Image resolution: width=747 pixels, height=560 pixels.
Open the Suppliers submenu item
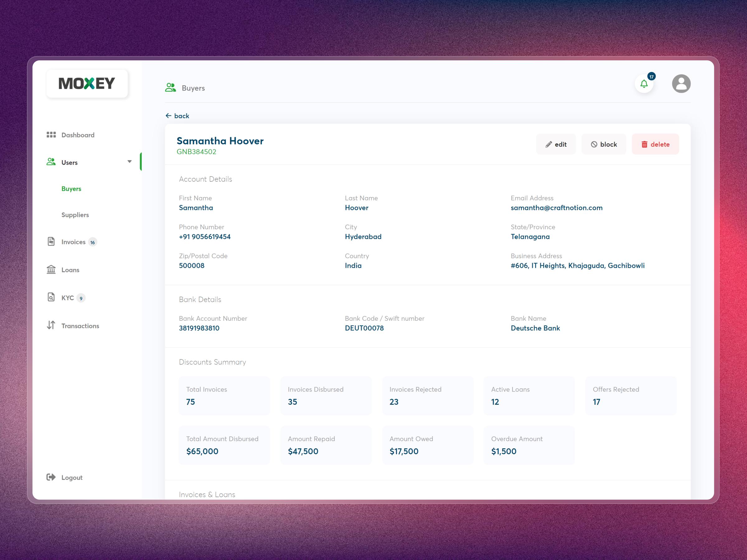pos(75,215)
